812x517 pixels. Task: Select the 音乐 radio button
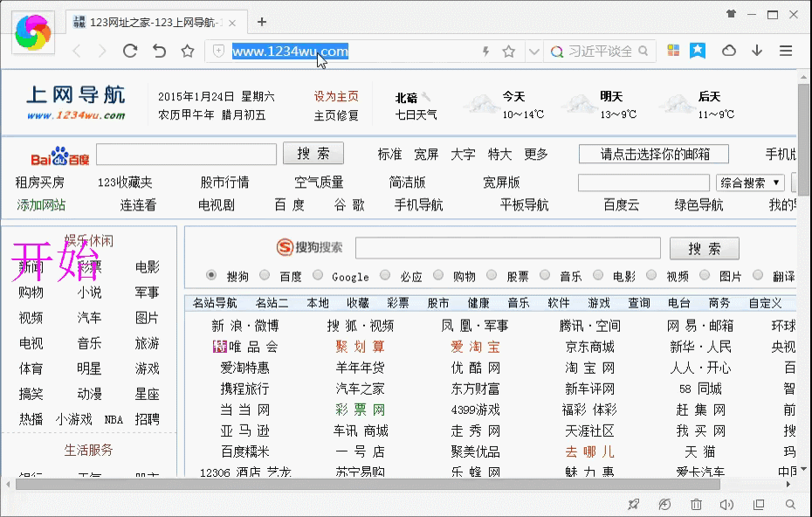pyautogui.click(x=545, y=275)
